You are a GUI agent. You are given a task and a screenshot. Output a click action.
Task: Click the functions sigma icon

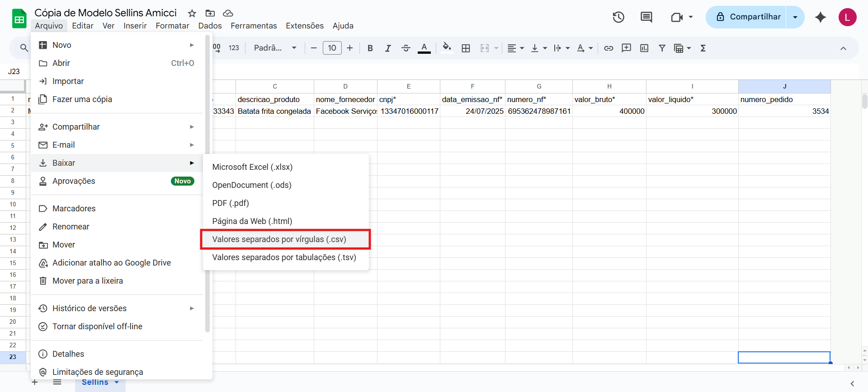(x=703, y=48)
